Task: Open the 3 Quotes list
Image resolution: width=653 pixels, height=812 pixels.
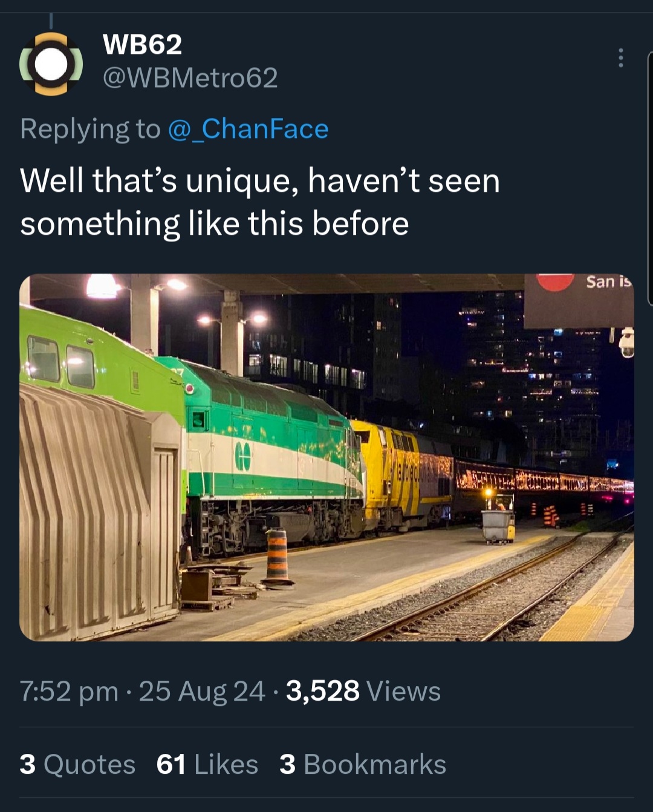Action: (x=77, y=764)
